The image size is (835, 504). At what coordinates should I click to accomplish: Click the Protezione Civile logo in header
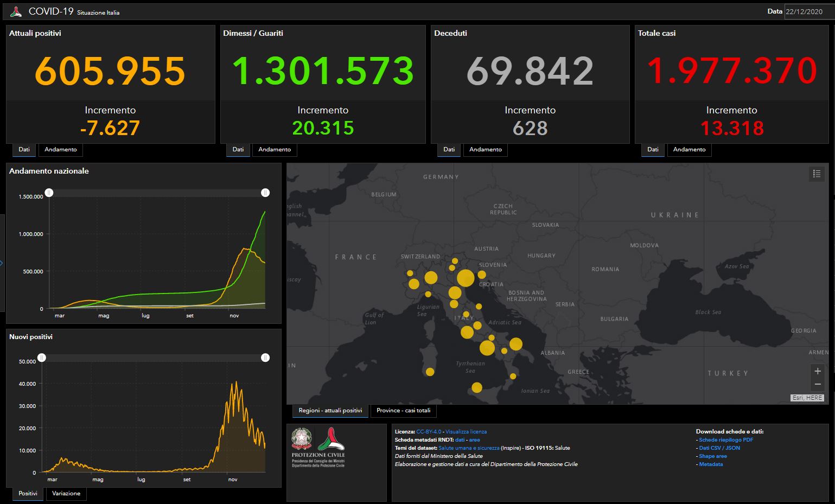(16, 11)
